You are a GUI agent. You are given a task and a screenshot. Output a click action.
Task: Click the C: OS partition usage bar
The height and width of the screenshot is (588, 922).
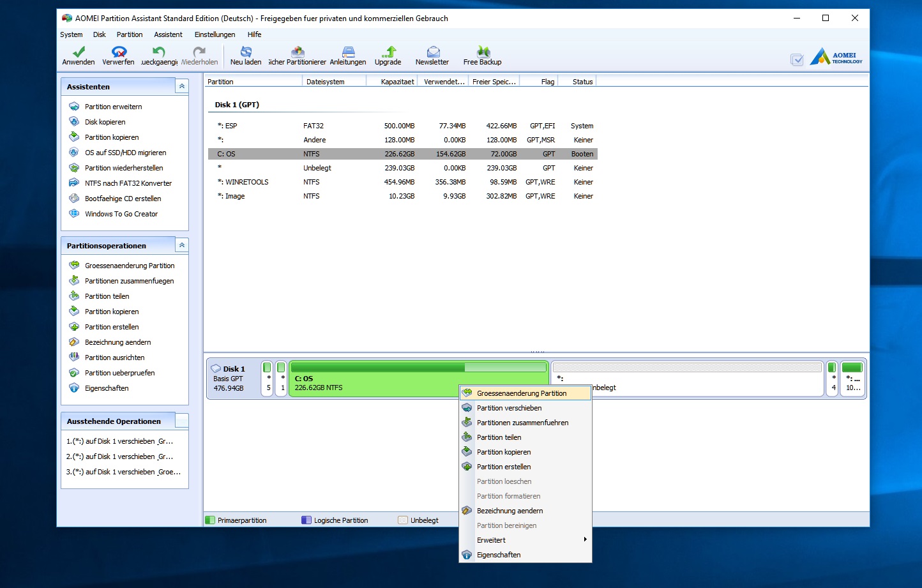coord(419,367)
